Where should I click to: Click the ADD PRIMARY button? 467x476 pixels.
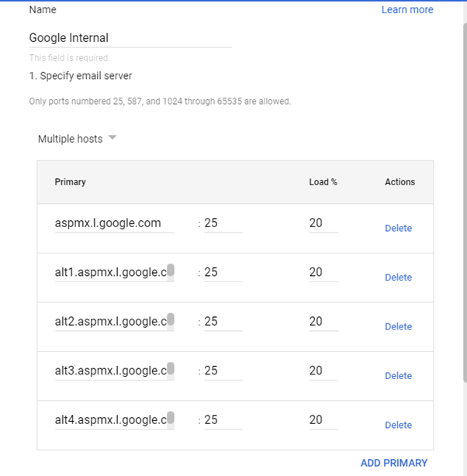pyautogui.click(x=393, y=463)
